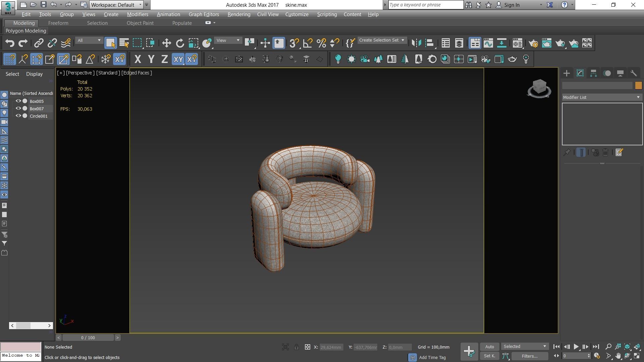Viewport: 644px width, 362px height.
Task: Click Add Time Tag
Action: pyautogui.click(x=432, y=358)
